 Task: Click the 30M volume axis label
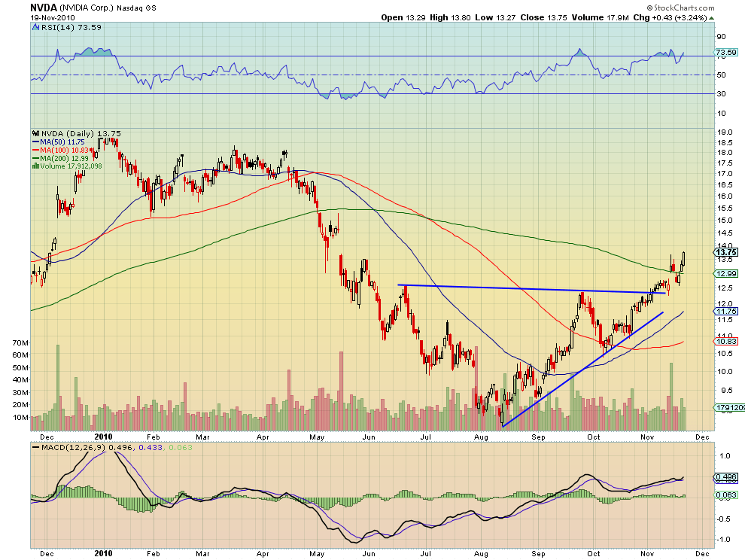[20, 393]
